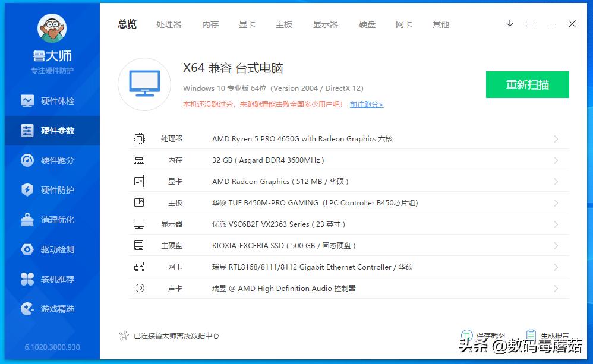Screen dimensions: 593x364
Task: Click the download arrow icon near top right
Action: 509,24
